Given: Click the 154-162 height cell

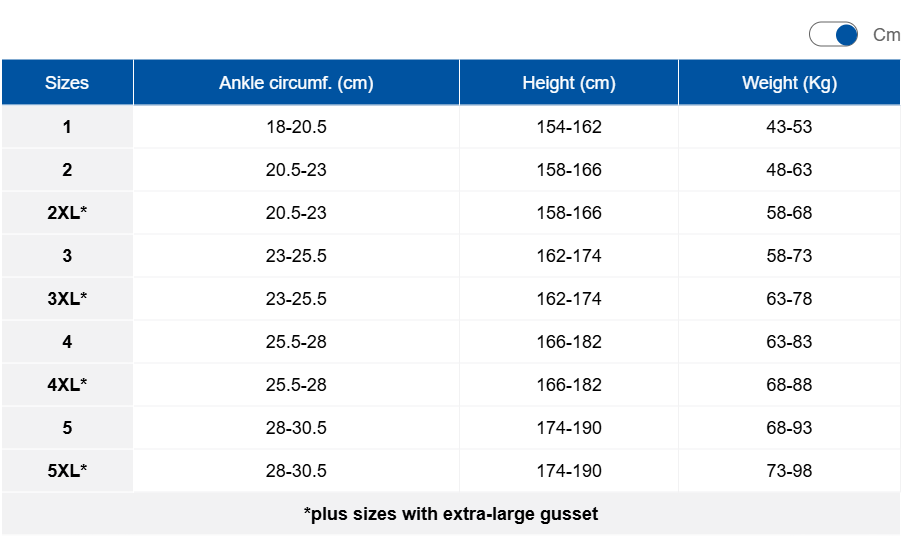Looking at the screenshot, I should tap(569, 127).
